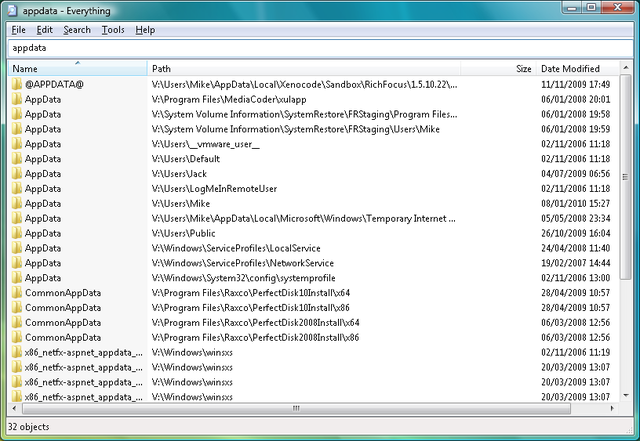
Task: Select date 26/10/2009 16:04
Action: pos(576,233)
